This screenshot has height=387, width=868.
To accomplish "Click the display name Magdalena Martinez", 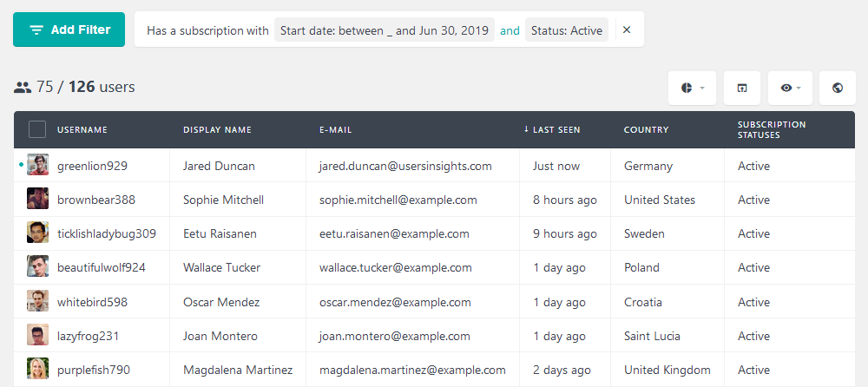I will coord(238,370).
